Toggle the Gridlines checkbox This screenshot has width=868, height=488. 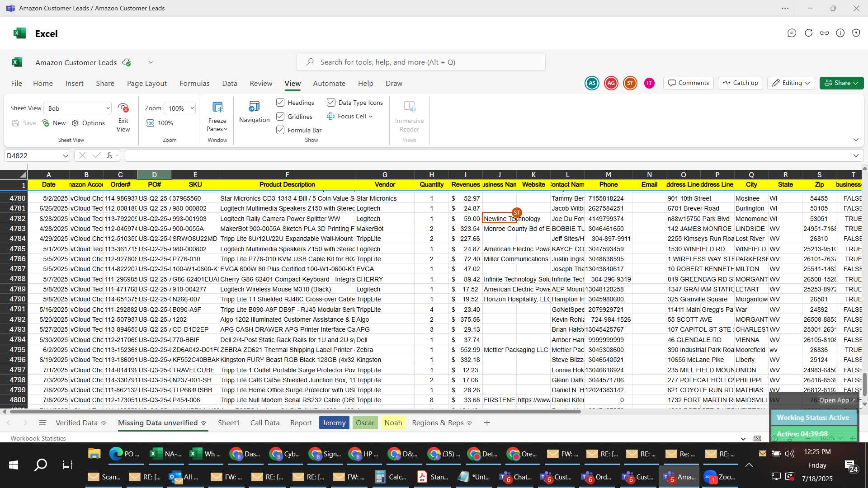click(280, 117)
